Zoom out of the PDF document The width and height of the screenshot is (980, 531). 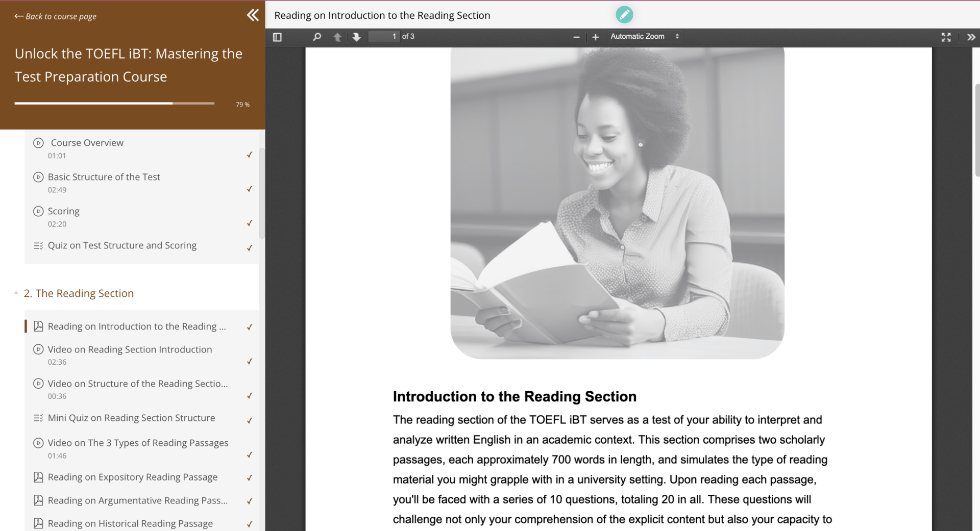(576, 37)
